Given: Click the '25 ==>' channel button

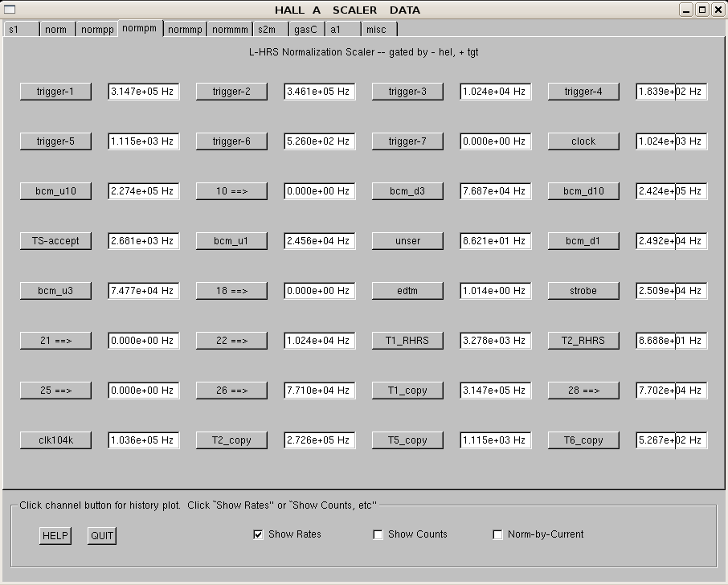Looking at the screenshot, I should pos(55,391).
